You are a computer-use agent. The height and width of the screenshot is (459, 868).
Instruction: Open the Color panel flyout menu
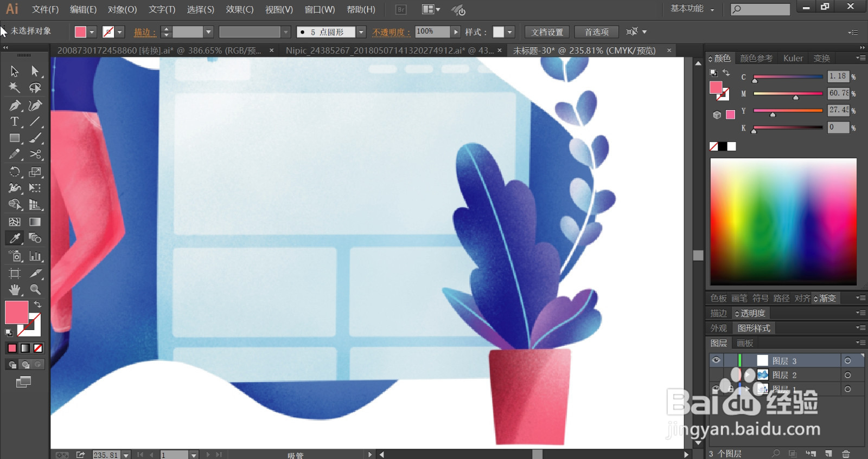(860, 57)
